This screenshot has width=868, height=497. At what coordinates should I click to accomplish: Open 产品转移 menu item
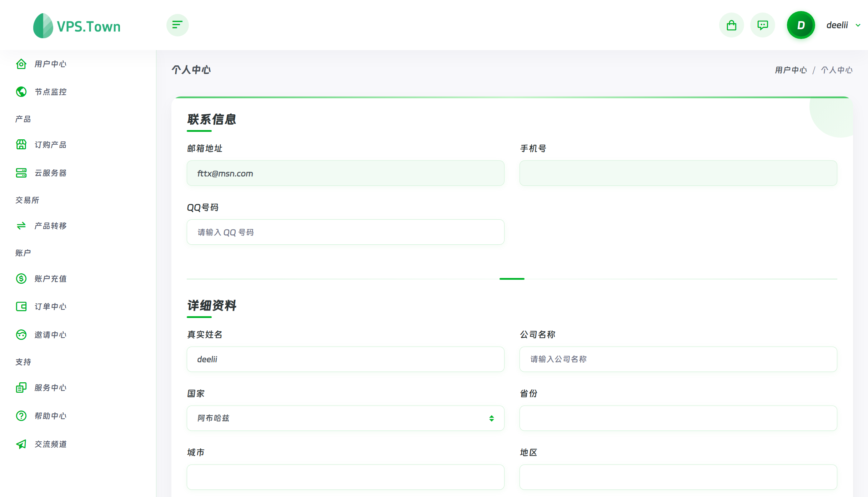point(50,226)
